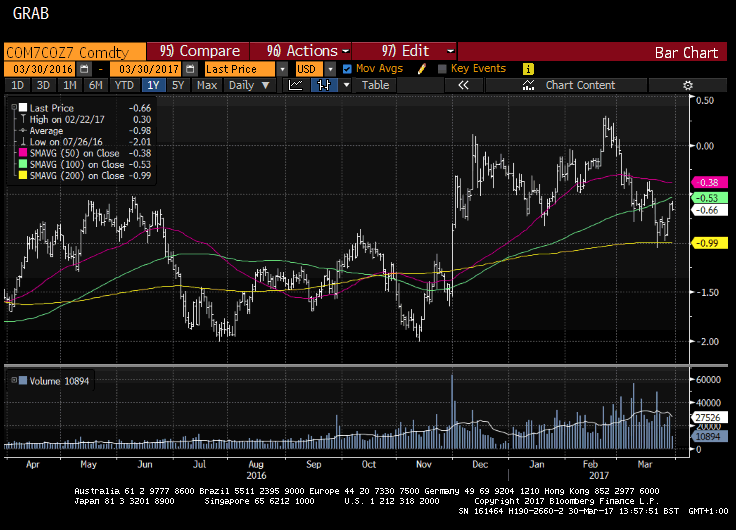Click the white Last Price swatch
Image resolution: width=736 pixels, height=530 pixels.
coord(23,108)
